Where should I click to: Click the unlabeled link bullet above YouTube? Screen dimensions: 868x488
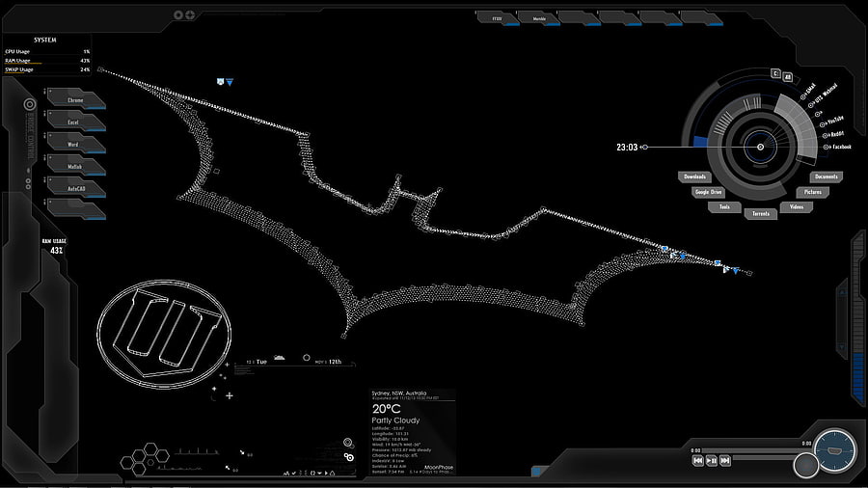pos(818,114)
